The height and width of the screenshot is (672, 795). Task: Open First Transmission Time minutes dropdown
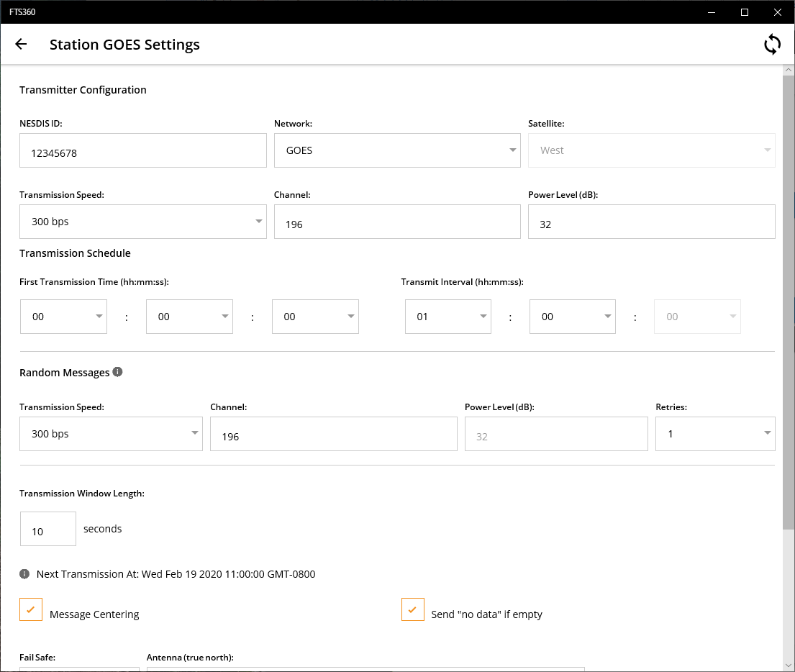189,317
